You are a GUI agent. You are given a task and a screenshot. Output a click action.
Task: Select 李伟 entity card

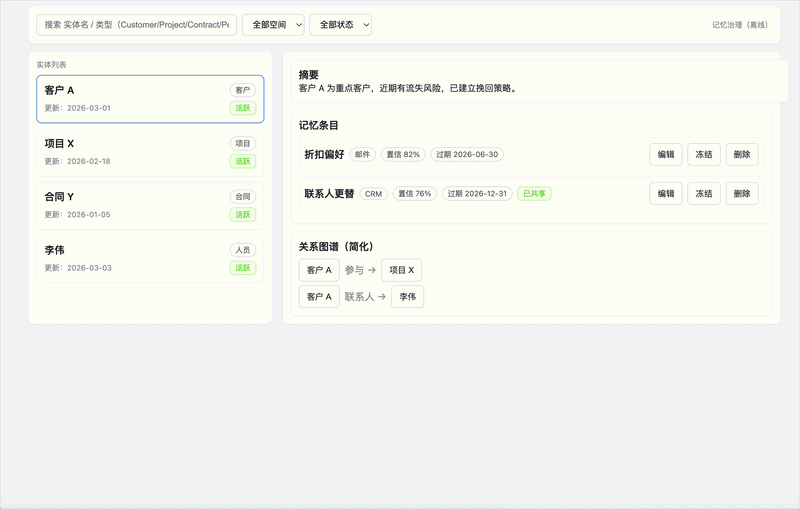point(150,258)
